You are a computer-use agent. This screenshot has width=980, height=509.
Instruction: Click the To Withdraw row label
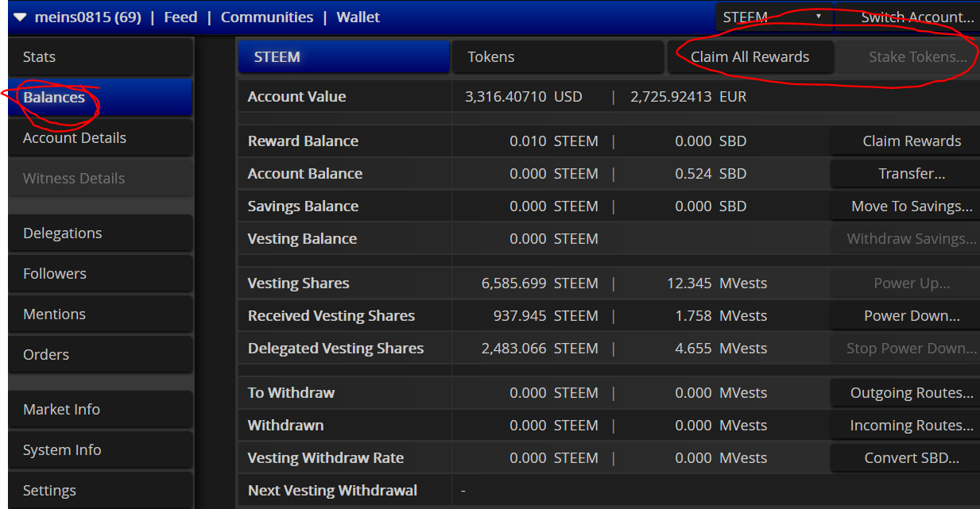click(291, 393)
